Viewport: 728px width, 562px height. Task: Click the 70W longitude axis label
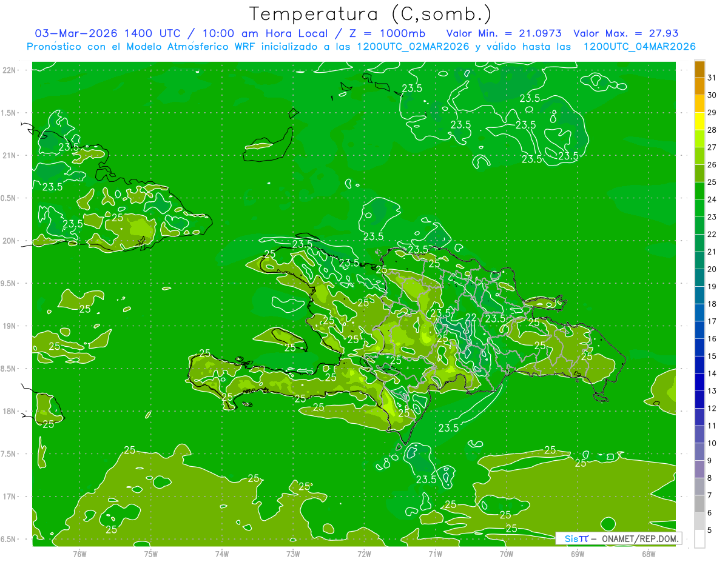point(507,554)
